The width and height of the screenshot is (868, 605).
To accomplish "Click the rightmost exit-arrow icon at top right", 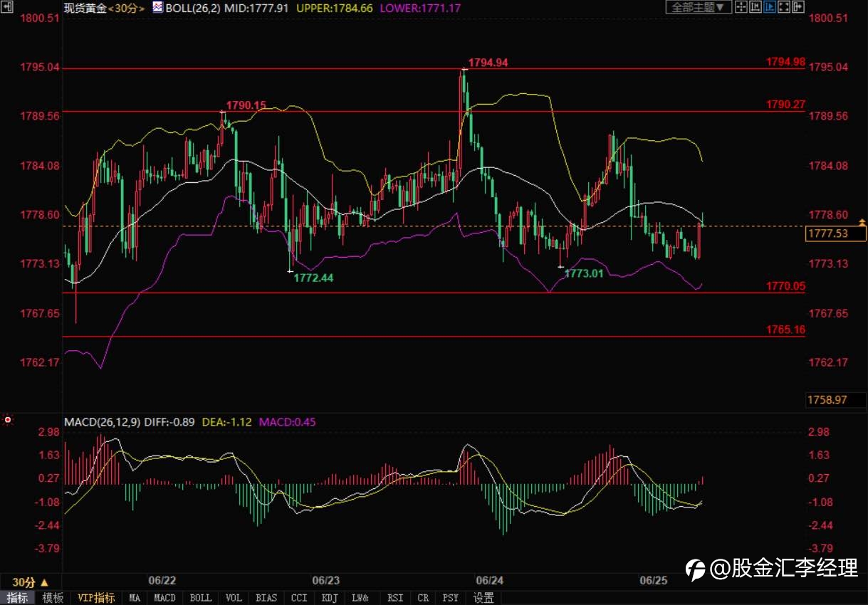I will coord(798,6).
